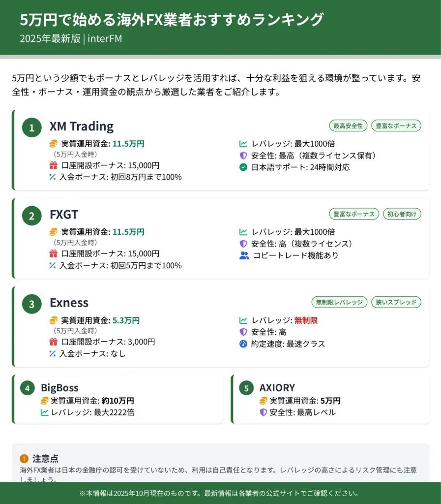Click the percent icon in Exness card

pos(53,353)
